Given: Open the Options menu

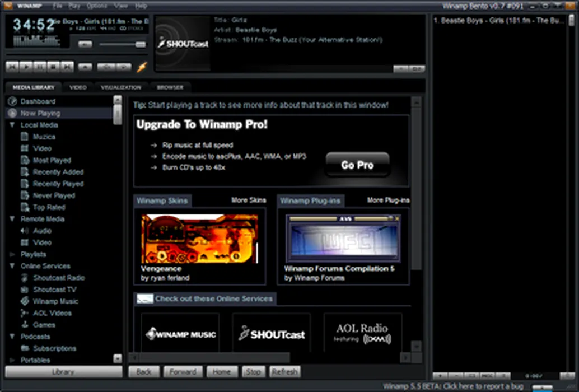Looking at the screenshot, I should (x=97, y=6).
